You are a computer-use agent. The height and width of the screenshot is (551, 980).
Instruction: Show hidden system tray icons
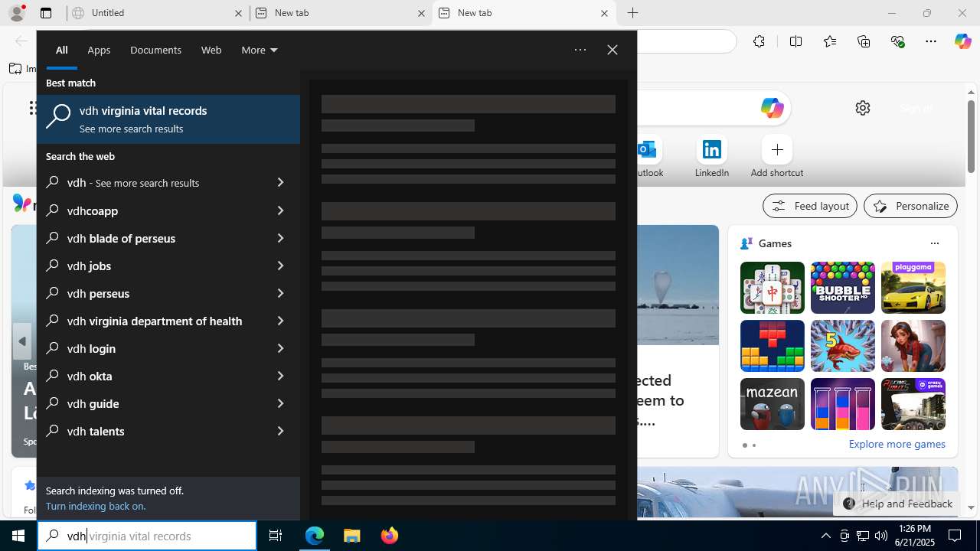click(825, 536)
